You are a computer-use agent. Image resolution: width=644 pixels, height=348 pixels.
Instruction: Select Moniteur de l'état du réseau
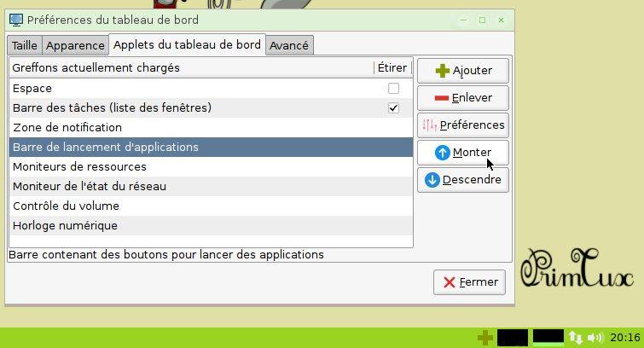pos(211,187)
